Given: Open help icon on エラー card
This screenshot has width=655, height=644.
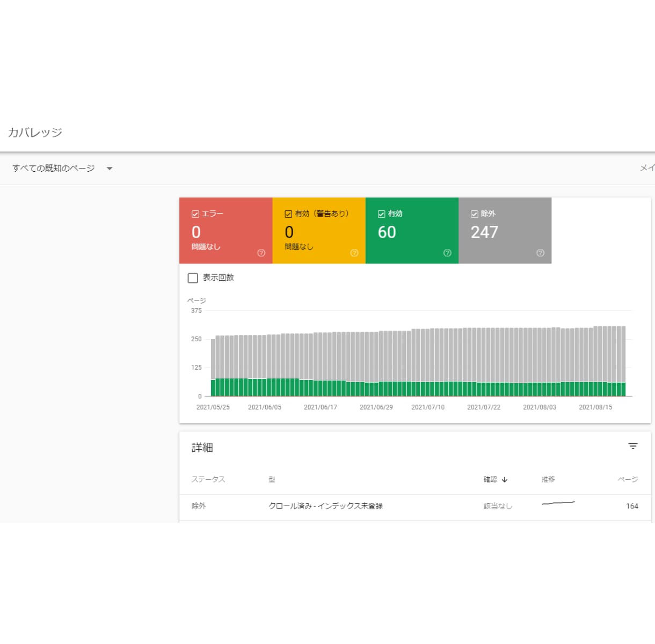Looking at the screenshot, I should point(261,253).
